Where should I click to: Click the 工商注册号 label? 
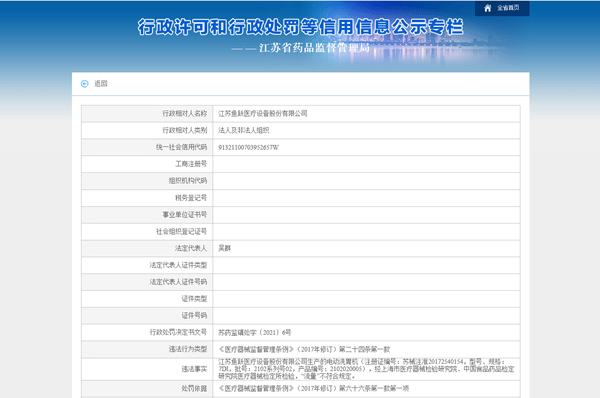pyautogui.click(x=191, y=164)
